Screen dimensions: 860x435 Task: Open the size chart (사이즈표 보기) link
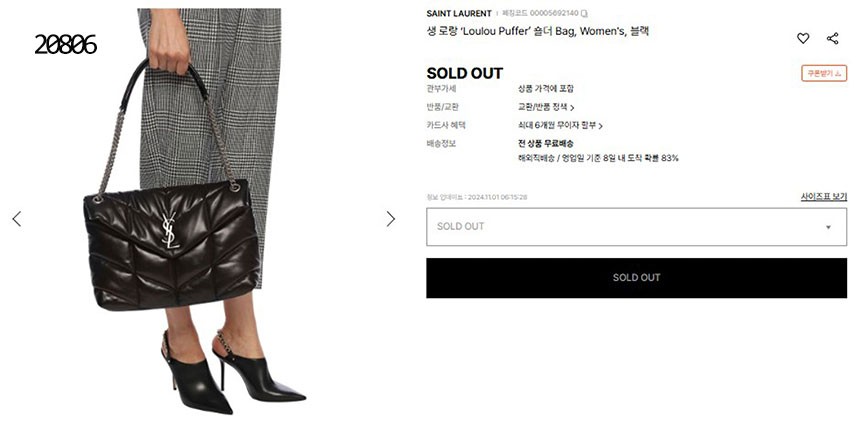823,196
